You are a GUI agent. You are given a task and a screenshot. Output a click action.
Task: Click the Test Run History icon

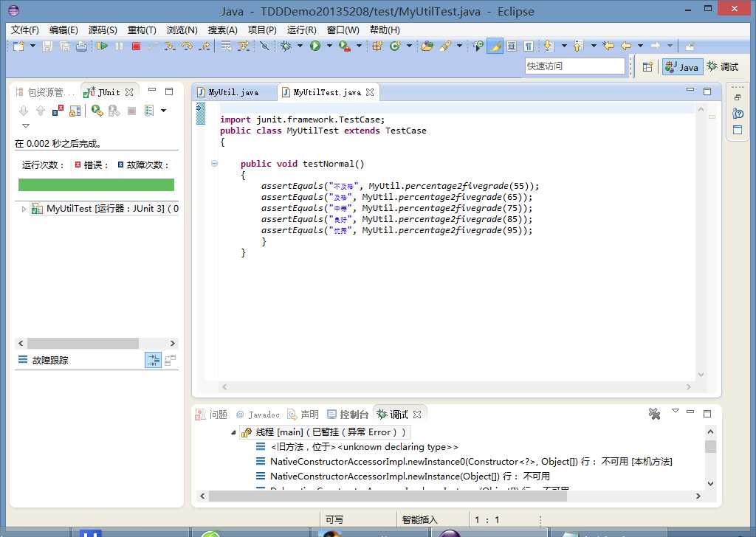(x=149, y=111)
